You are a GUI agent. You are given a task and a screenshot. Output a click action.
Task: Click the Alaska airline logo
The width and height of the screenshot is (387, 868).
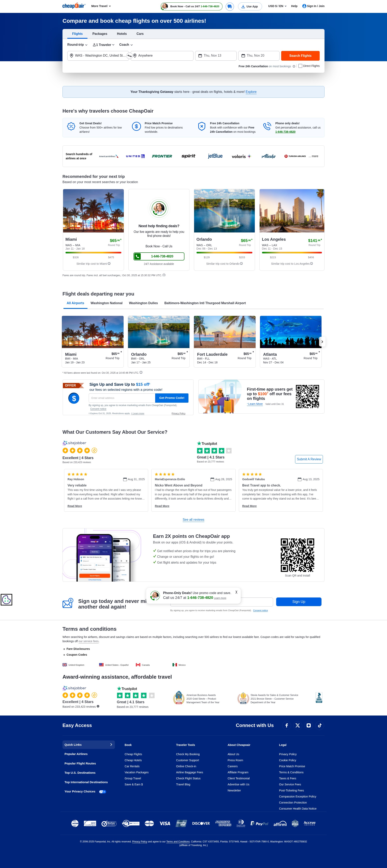coord(268,156)
